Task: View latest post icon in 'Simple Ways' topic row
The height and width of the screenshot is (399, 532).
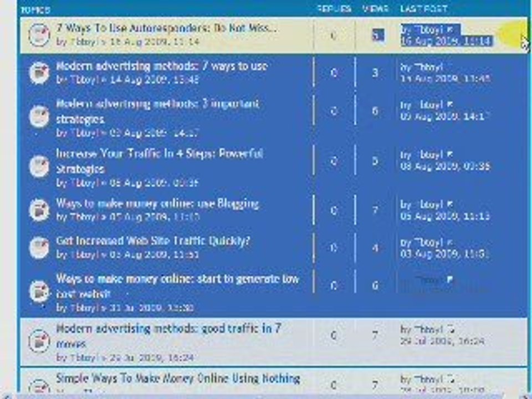Action: tap(451, 379)
